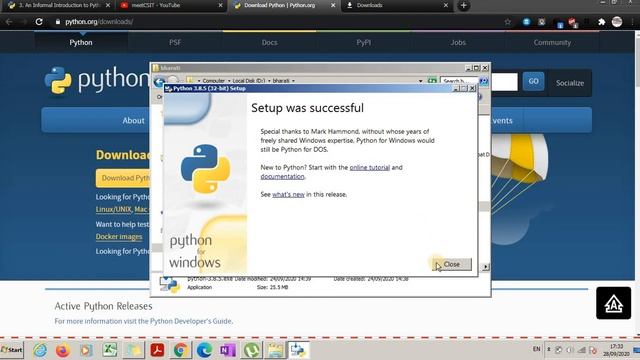The height and width of the screenshot is (360, 640).
Task: Click the Explorer address bar dropdown arrow
Action: [x=420, y=81]
